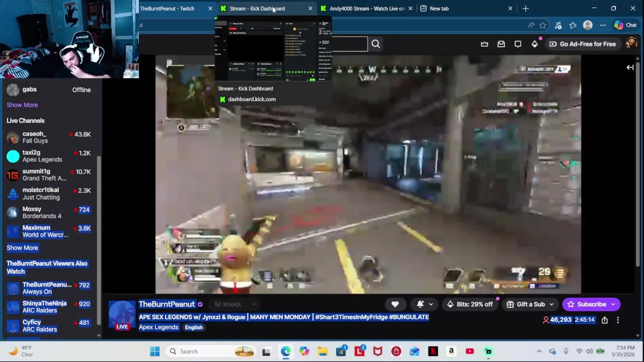Open the Twitch user avatar menu
Viewport: 644px width, 362px height.
pos(631,44)
